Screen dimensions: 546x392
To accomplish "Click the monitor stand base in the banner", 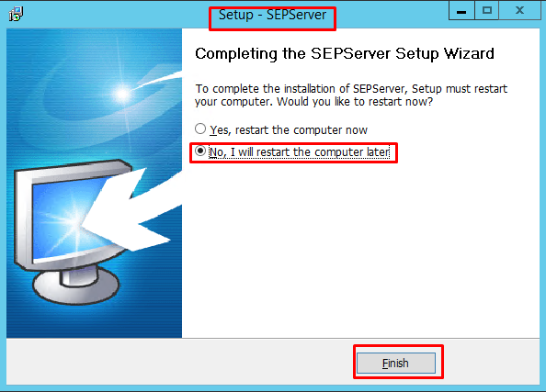I will (x=76, y=287).
